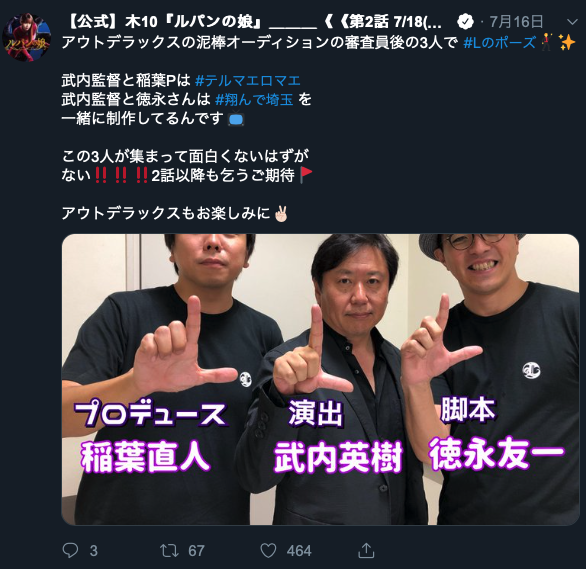
Task: Open the #Lのポーズ hashtag
Action: pos(499,43)
